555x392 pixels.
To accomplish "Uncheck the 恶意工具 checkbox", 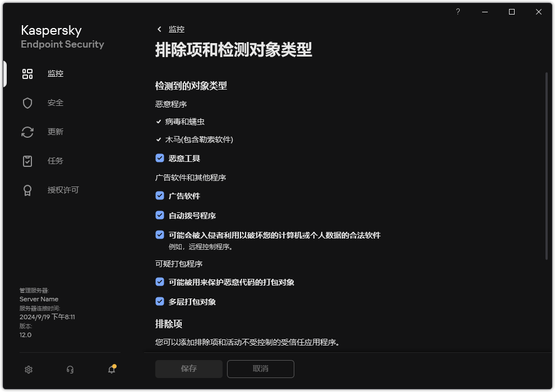I will point(160,158).
